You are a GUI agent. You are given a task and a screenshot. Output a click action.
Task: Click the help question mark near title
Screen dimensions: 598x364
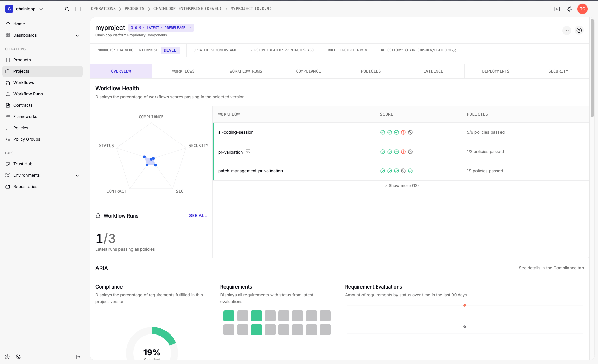[579, 30]
